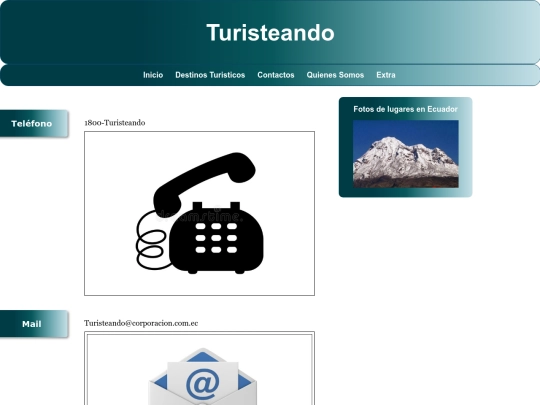Click the snowy mountain photo
Image resolution: width=540 pixels, height=405 pixels.
point(406,154)
